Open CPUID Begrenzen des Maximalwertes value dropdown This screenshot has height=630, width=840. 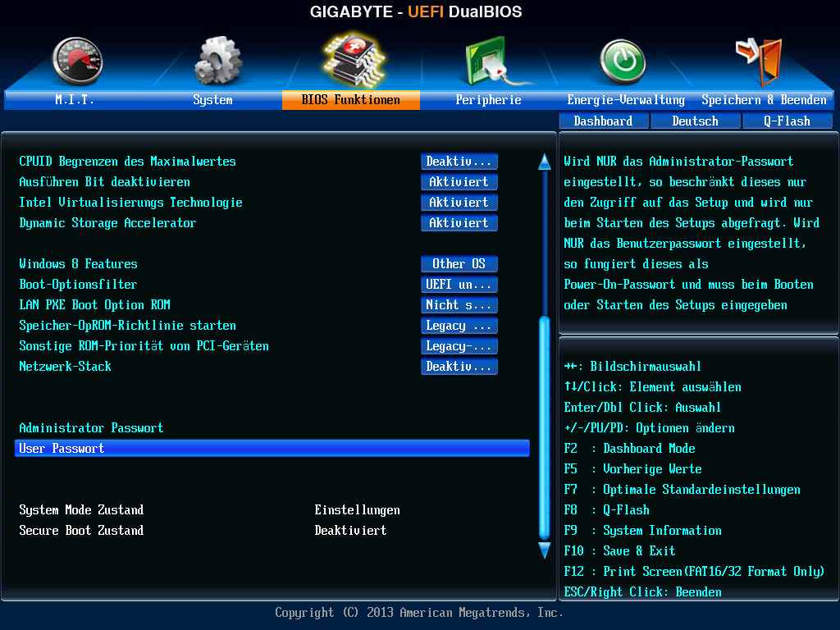(x=459, y=162)
